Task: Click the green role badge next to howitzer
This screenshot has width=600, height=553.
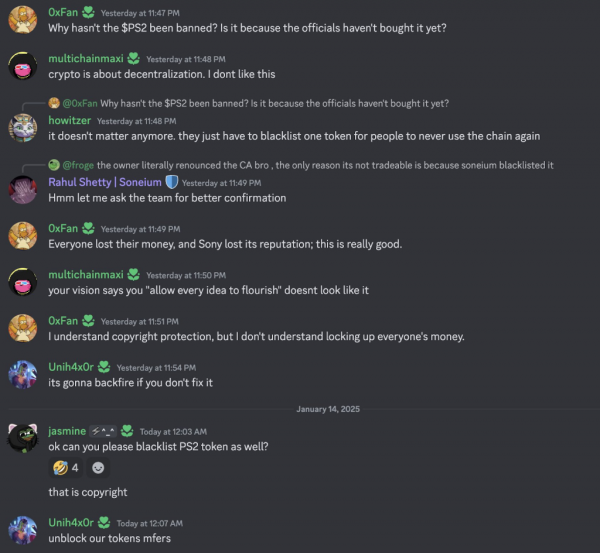Action: [x=89, y=120]
